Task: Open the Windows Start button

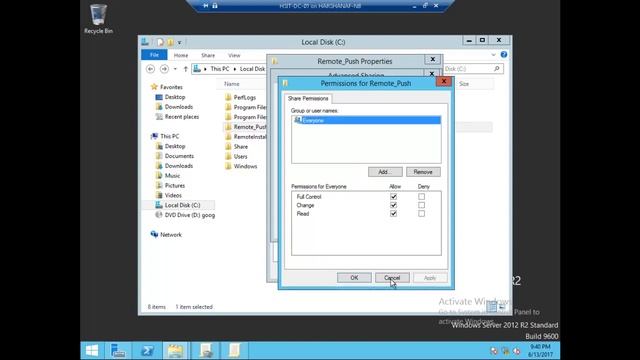Action: point(92,351)
